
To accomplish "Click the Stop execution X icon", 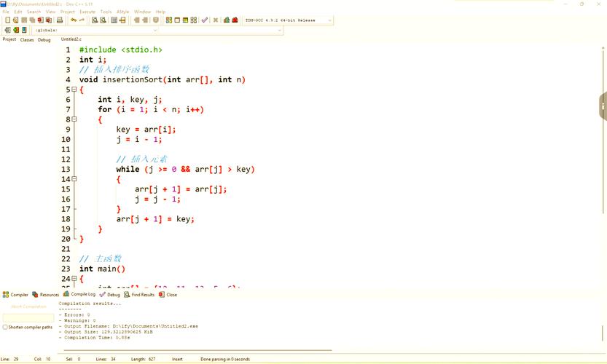I will pos(215,20).
